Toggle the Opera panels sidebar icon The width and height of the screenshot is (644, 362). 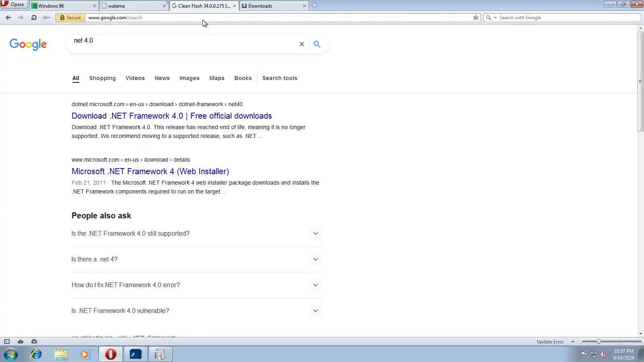point(7,341)
